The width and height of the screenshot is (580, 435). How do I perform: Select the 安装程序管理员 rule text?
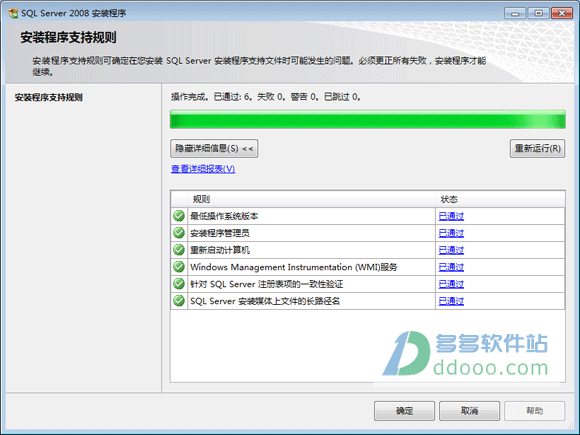[x=220, y=233]
